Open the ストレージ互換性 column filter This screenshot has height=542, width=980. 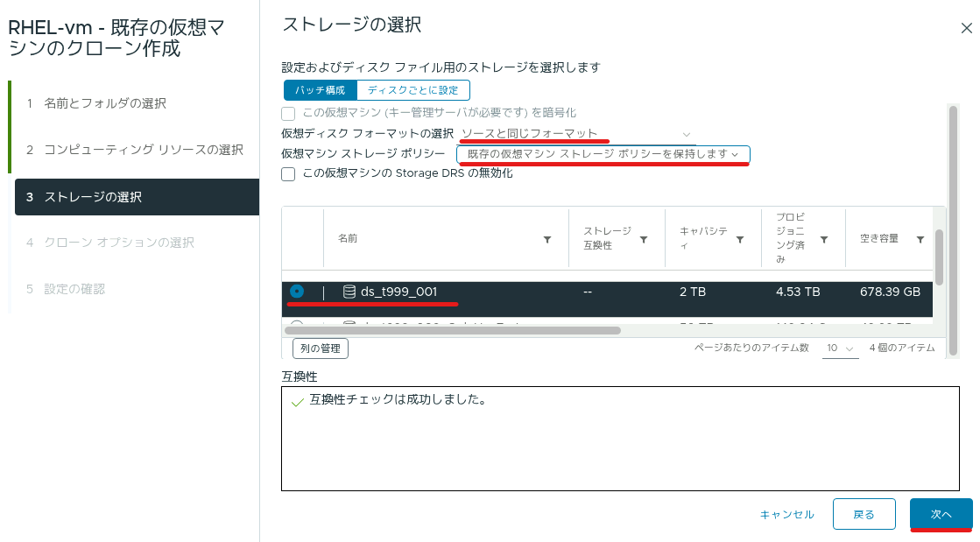(643, 239)
